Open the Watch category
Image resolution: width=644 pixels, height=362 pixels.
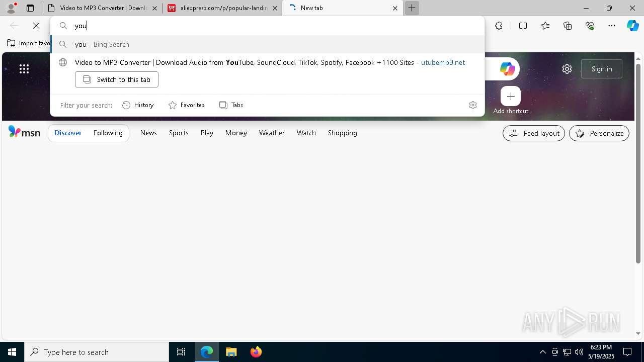click(x=306, y=133)
